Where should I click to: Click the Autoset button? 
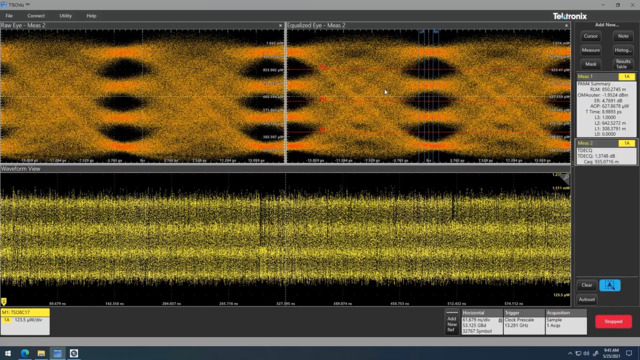[x=587, y=300]
